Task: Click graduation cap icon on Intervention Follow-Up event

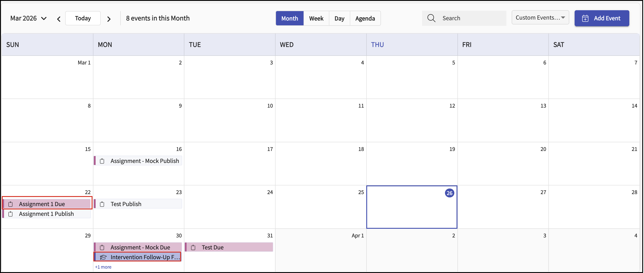Action: coord(103,257)
